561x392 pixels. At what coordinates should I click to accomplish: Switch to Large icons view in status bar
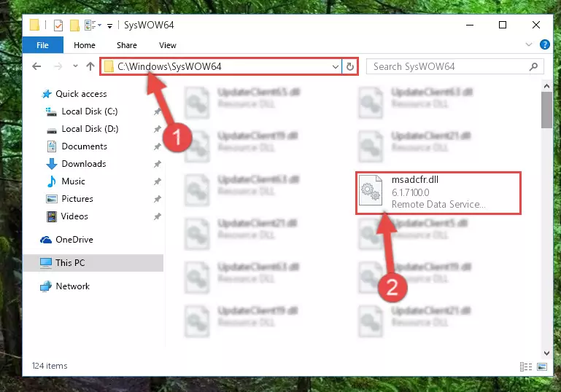point(542,366)
